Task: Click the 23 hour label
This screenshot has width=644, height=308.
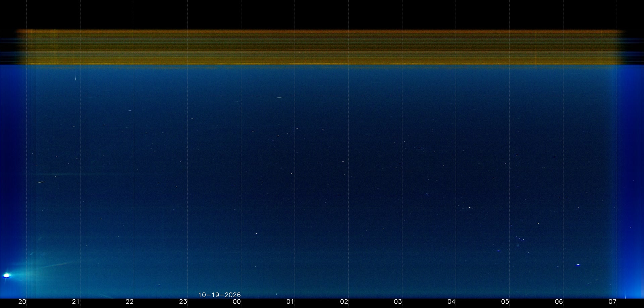Action: [183, 302]
